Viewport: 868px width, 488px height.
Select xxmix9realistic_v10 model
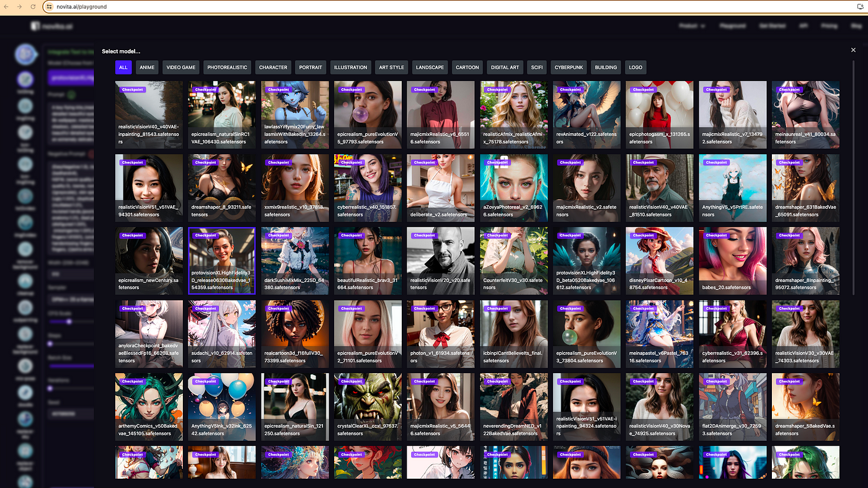click(295, 188)
